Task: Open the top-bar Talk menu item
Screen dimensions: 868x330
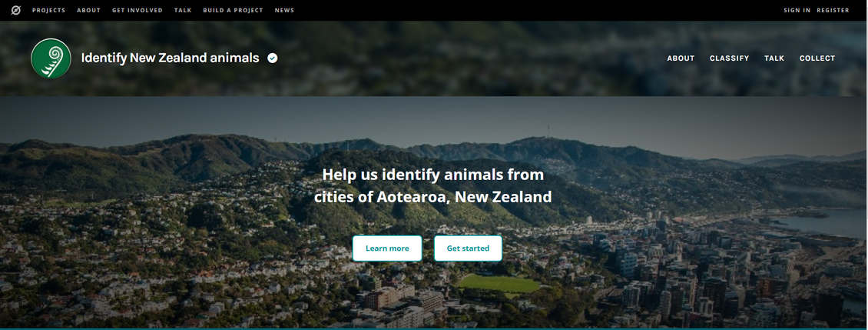Action: click(x=183, y=11)
